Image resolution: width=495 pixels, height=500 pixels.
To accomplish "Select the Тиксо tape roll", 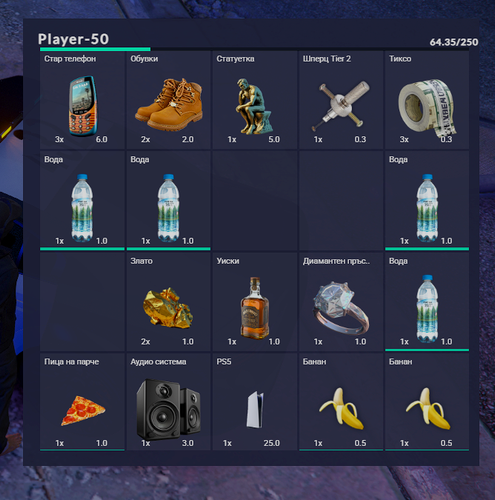I will coord(427,100).
